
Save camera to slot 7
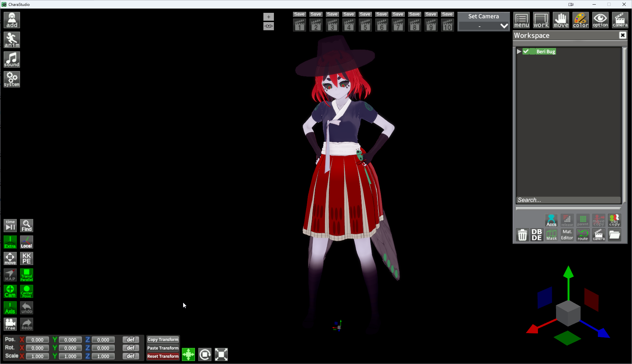398,14
